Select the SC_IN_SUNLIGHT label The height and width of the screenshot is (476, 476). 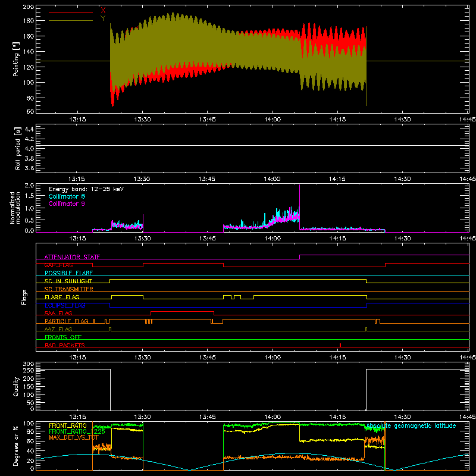coord(68,281)
